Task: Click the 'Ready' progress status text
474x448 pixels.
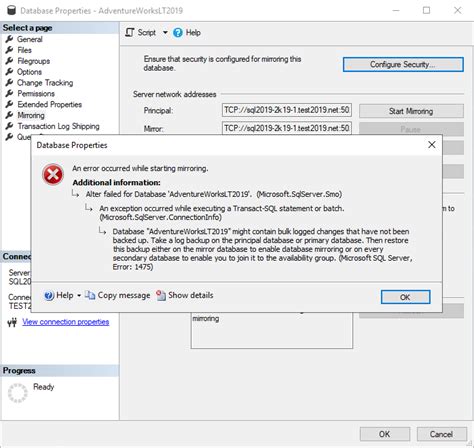Action: 43,387
